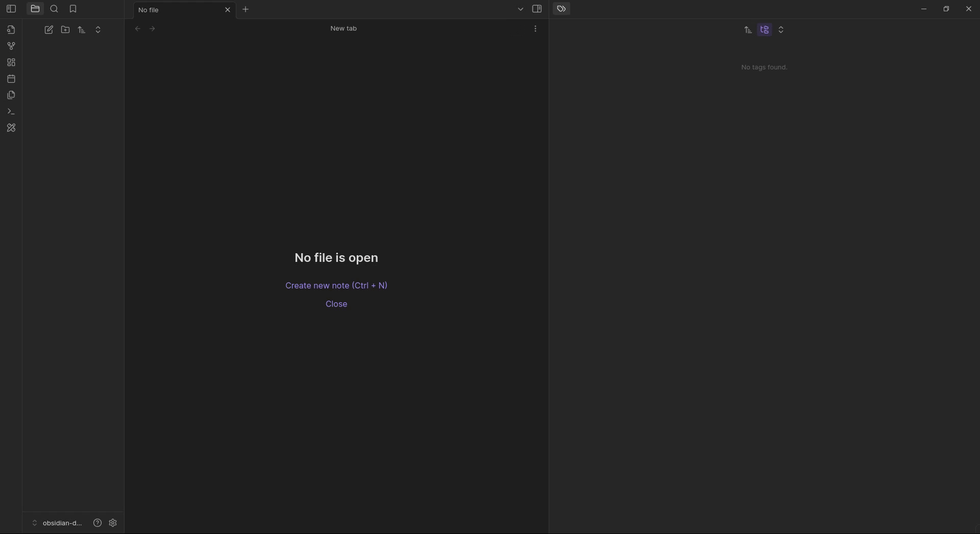The height and width of the screenshot is (534, 980).
Task: Open the vault settings gear
Action: pos(113,523)
